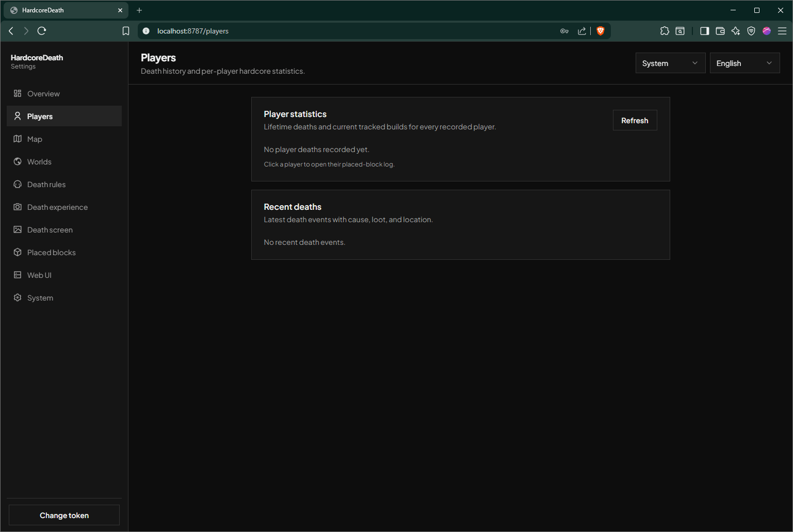Reload the page with the refresh icon

tap(42, 31)
